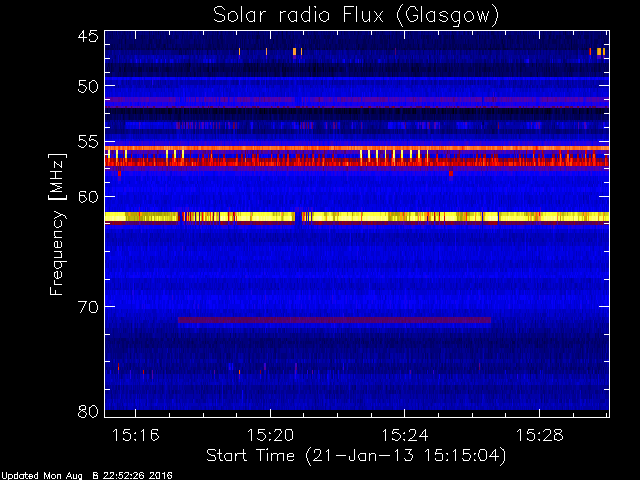640x480 pixels.
Task: Click the 45 frequency tick label
Action: point(88,36)
